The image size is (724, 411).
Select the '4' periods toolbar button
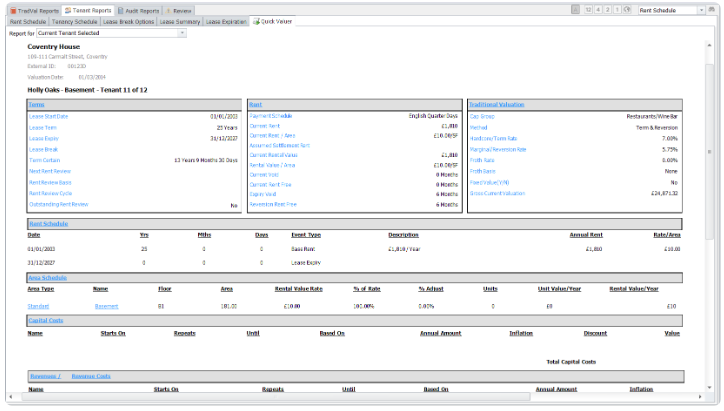coord(597,9)
